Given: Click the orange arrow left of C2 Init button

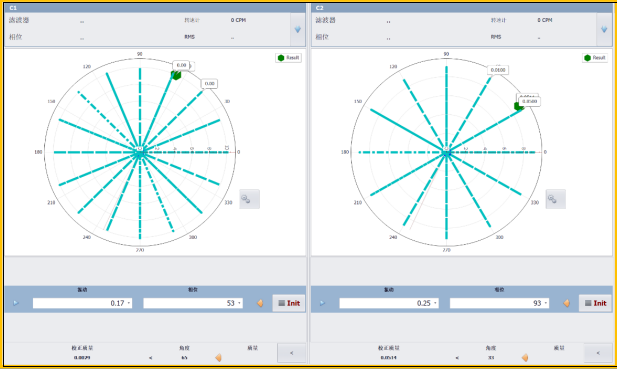Looking at the screenshot, I should (x=567, y=303).
